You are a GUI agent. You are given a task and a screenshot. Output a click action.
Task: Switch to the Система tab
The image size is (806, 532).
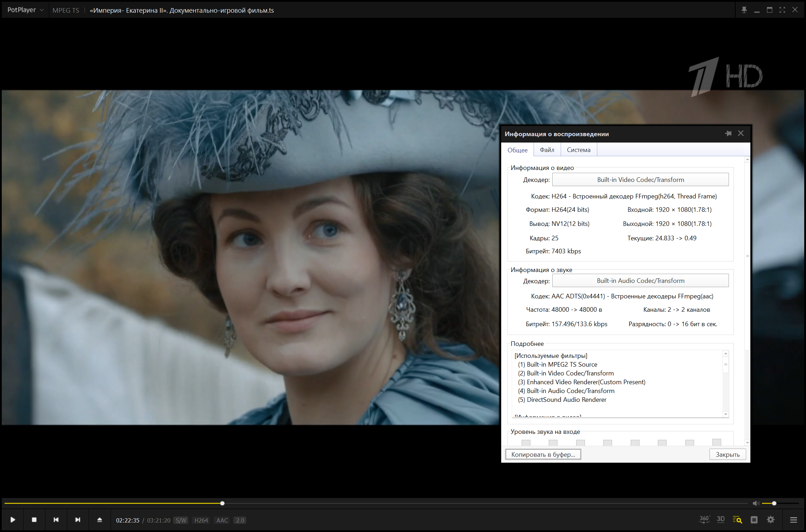pos(578,150)
